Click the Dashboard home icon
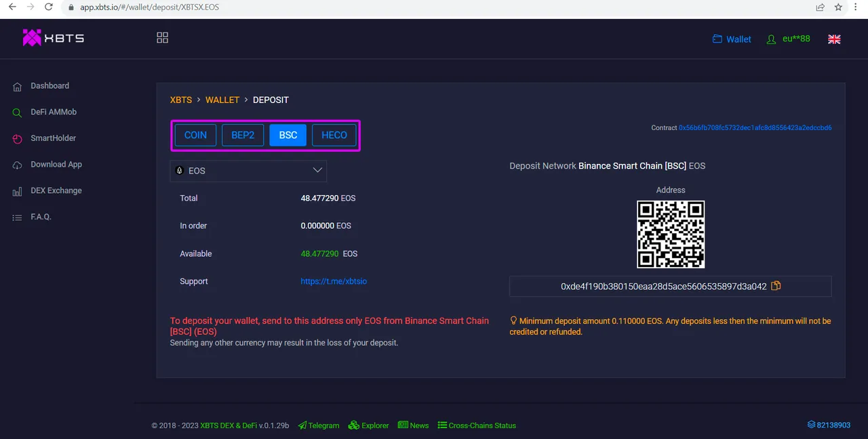Screen dimensions: 868x439 (18, 87)
